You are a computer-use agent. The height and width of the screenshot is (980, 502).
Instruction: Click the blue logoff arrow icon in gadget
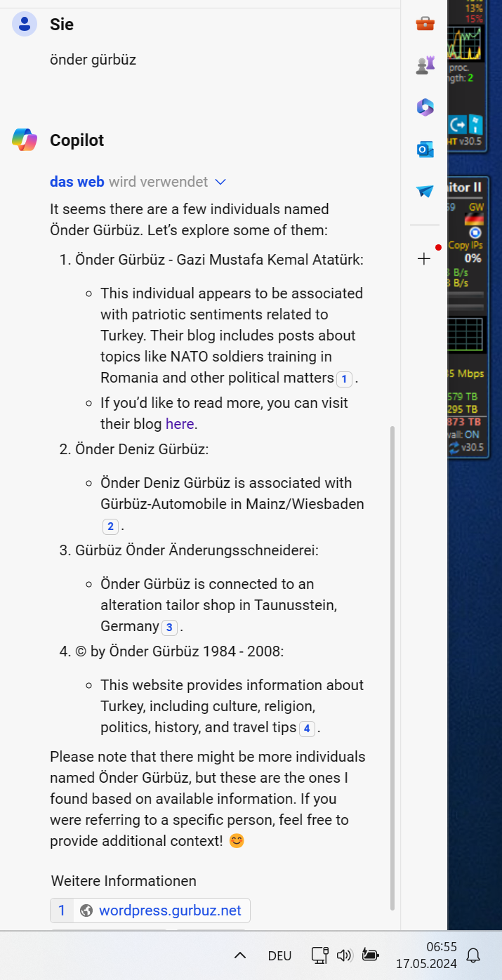(x=458, y=125)
